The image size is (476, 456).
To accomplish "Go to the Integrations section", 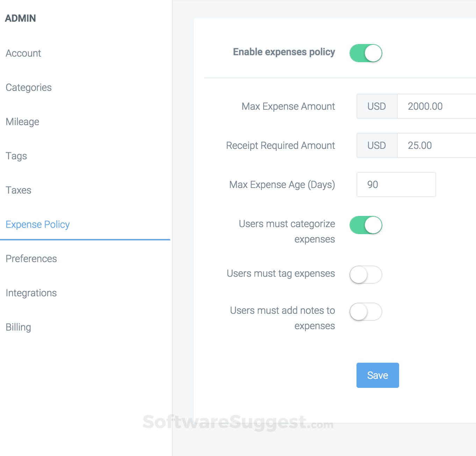I will 31,293.
